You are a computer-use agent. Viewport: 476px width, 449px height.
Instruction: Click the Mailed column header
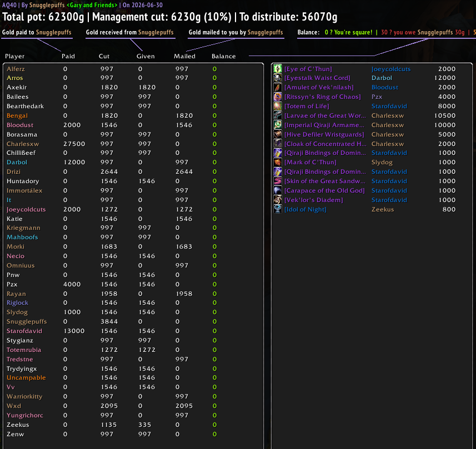coord(184,56)
